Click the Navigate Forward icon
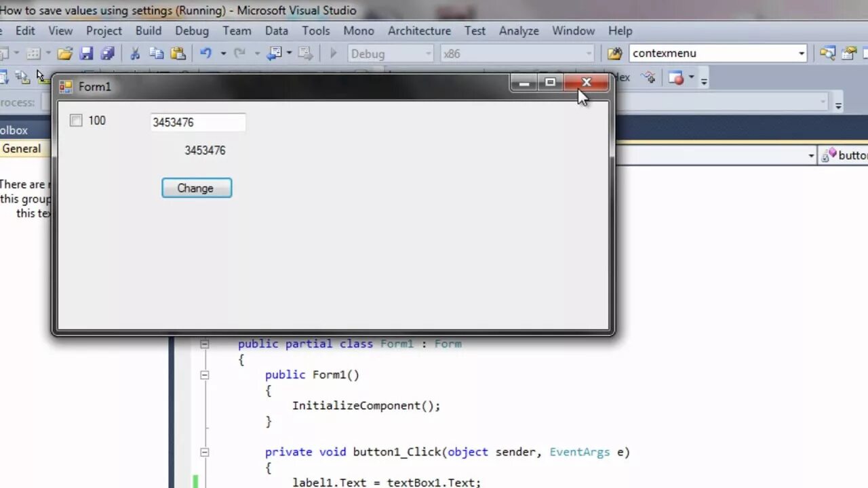Viewport: 868px width, 488px height. point(305,53)
